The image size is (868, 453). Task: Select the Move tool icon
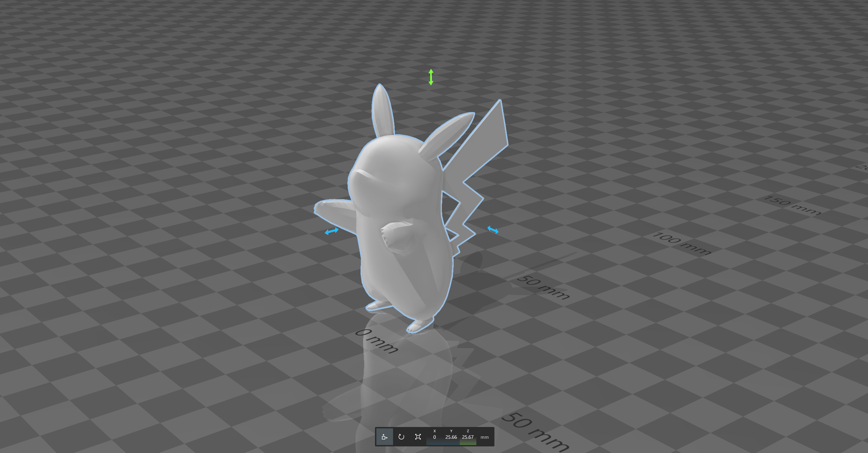click(x=384, y=437)
